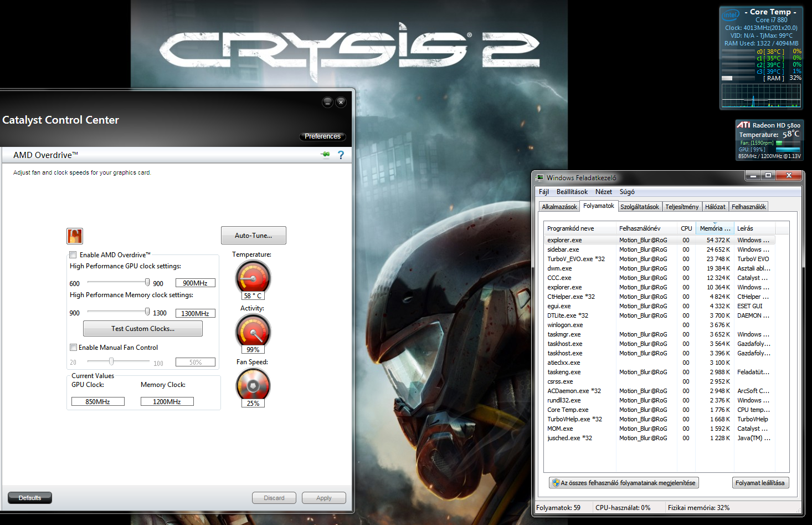Open the Nézet menu

[x=604, y=192]
